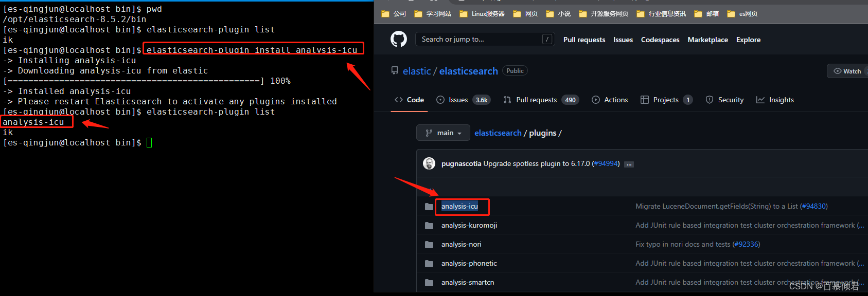
Task: Switch to the Code tab
Action: pyautogui.click(x=409, y=100)
